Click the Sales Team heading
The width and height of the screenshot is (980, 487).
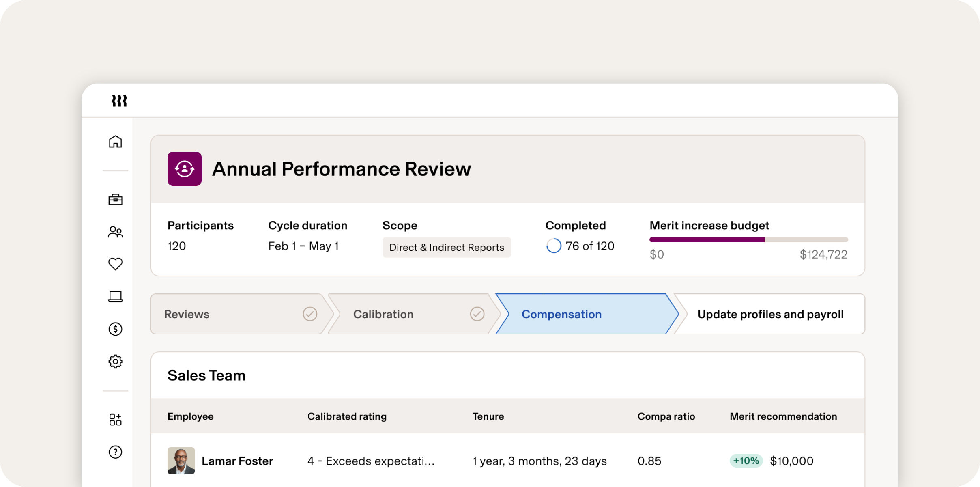(206, 375)
